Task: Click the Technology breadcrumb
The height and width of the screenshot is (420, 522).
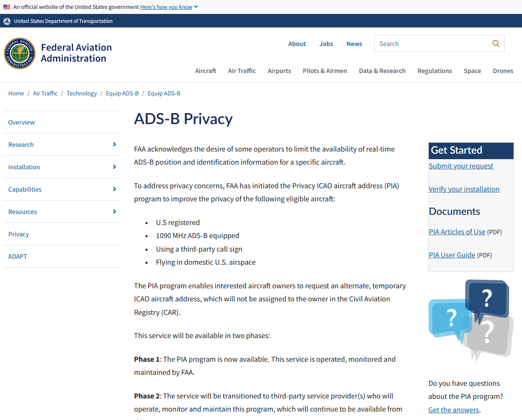Action: (82, 93)
